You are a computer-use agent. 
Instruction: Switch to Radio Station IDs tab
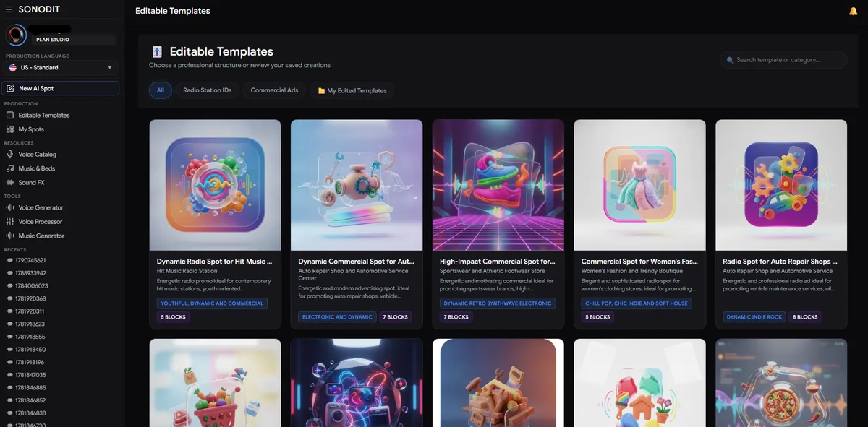pos(207,90)
